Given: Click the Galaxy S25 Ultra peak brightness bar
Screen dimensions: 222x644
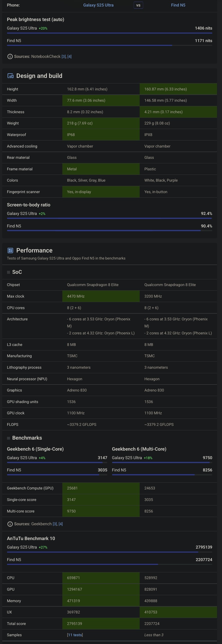Looking at the screenshot, I should (110, 33).
